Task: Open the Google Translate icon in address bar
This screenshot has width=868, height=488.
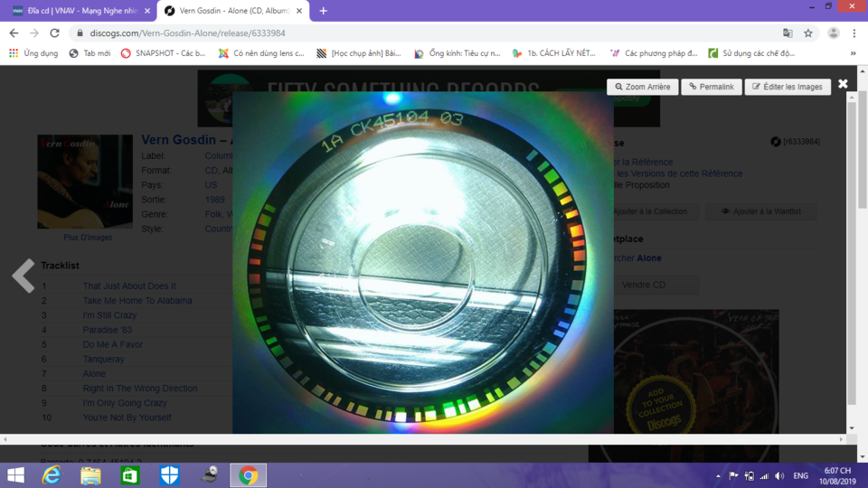Action: (x=788, y=33)
